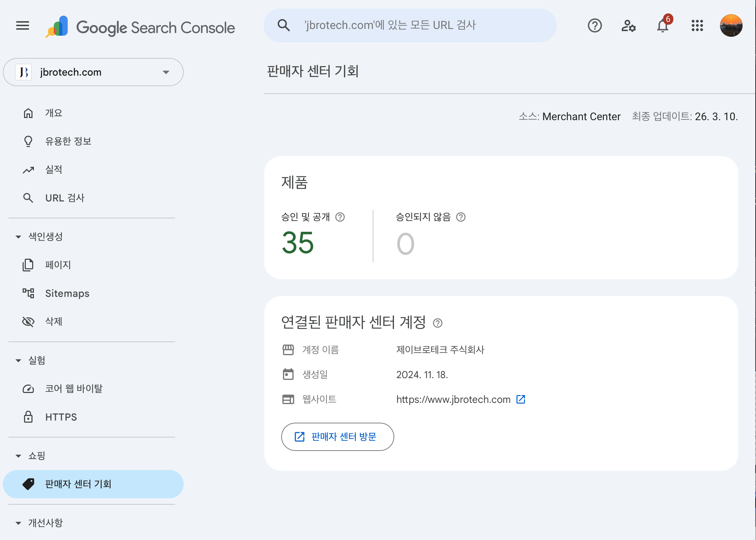Collapse the 실험 section
The height and width of the screenshot is (540, 756).
tap(18, 360)
